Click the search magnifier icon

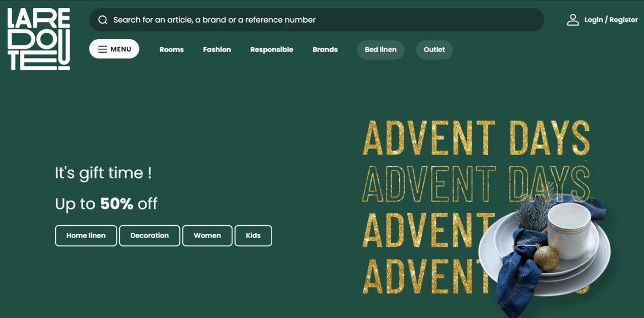pos(103,20)
